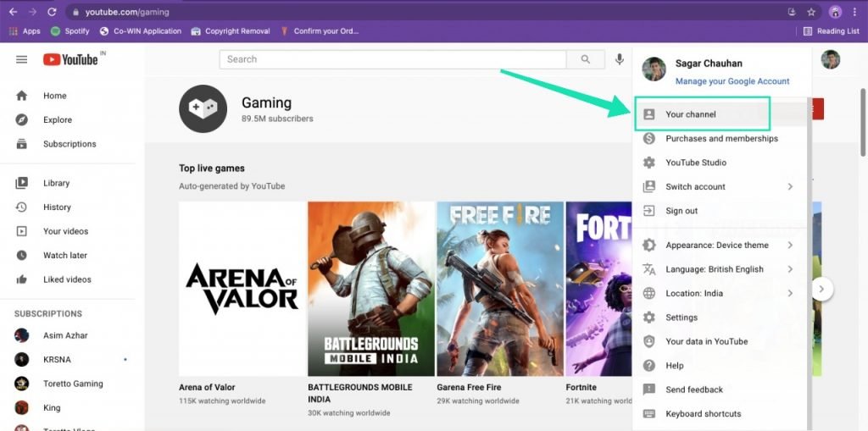Open Apps shortcut in bookmarks bar
The width and height of the screenshot is (868, 431).
click(25, 31)
